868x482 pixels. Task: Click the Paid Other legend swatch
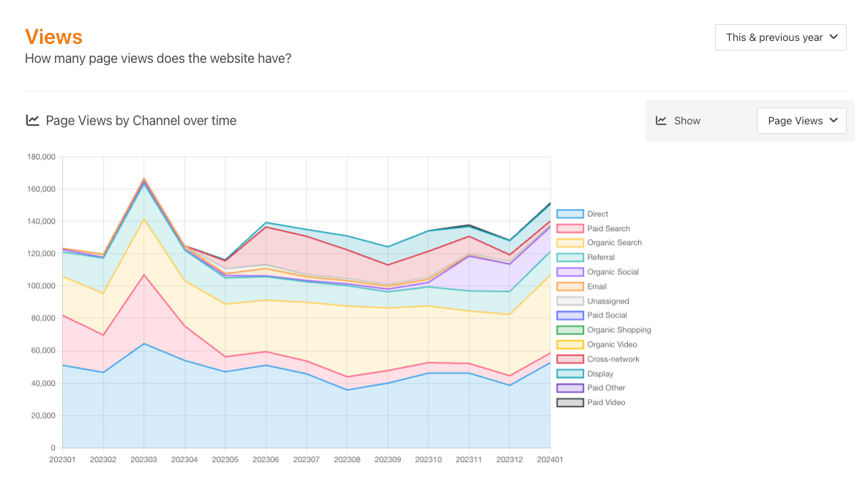[570, 388]
